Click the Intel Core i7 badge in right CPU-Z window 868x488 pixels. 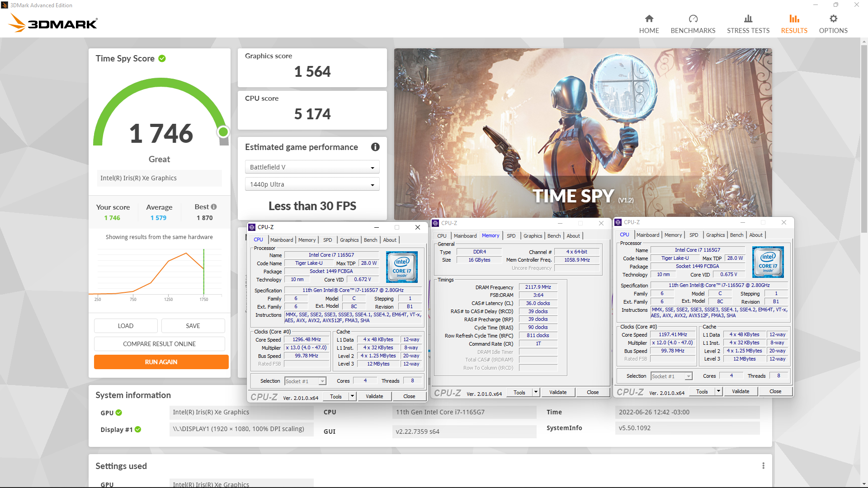(x=768, y=262)
